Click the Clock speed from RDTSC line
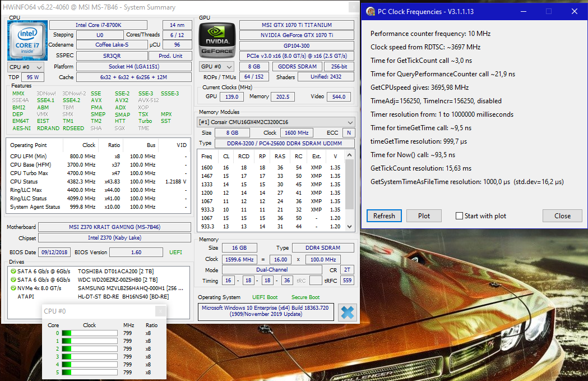Screen dimensions: 588x381 click(x=425, y=47)
